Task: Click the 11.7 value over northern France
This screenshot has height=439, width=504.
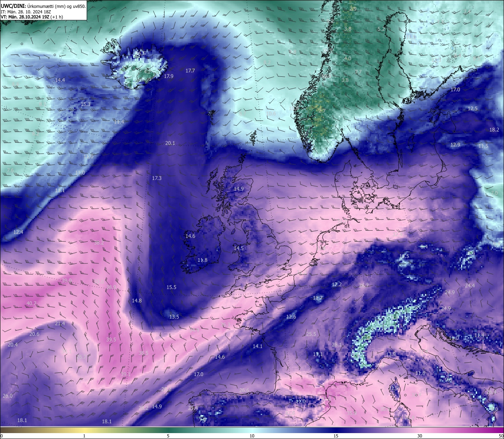Action: tap(318, 298)
